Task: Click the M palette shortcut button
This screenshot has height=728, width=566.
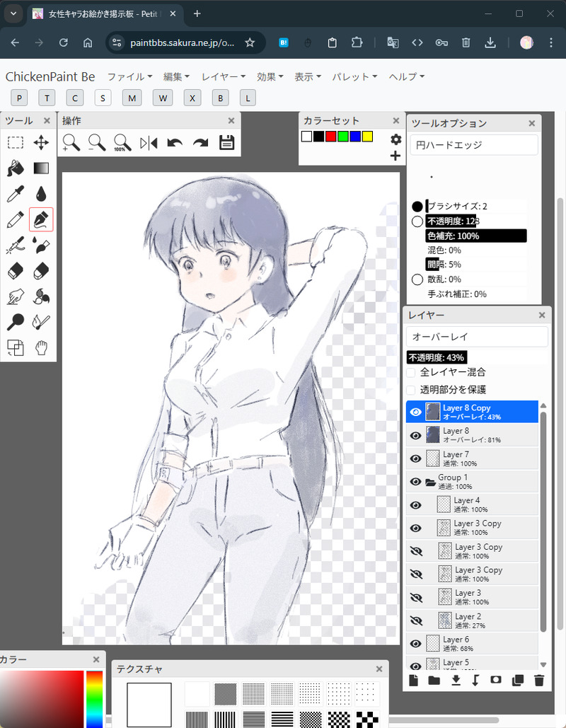Action: pyautogui.click(x=132, y=98)
